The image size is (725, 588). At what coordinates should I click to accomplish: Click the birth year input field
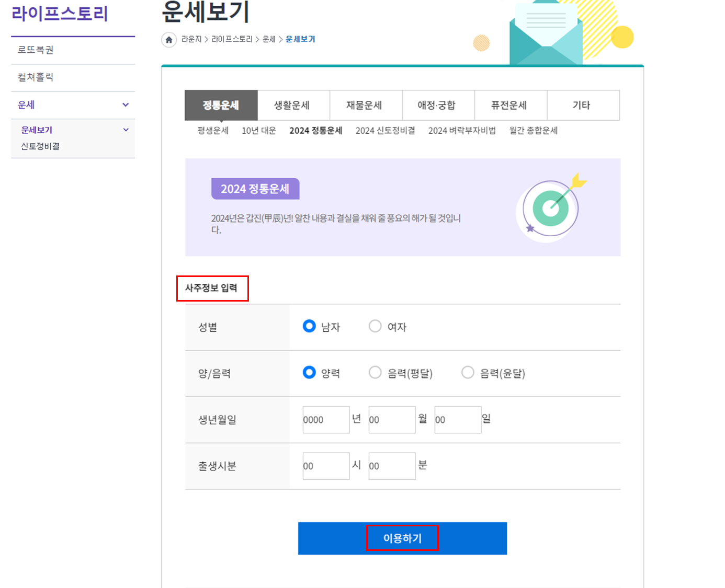325,419
